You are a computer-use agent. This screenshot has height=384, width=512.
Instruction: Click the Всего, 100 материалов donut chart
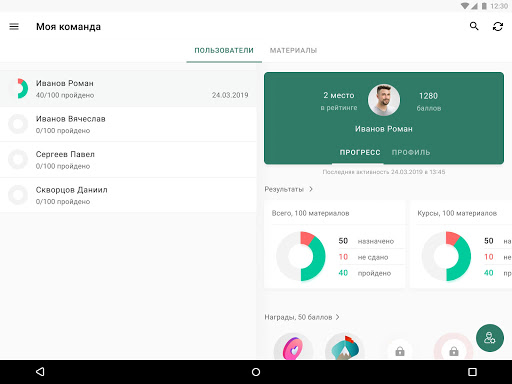point(301,256)
